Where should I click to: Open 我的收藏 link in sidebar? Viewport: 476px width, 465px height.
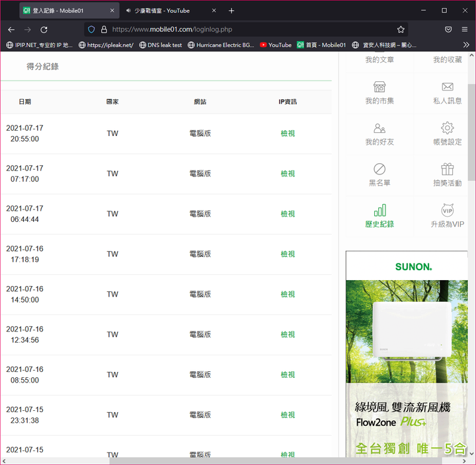[447, 59]
